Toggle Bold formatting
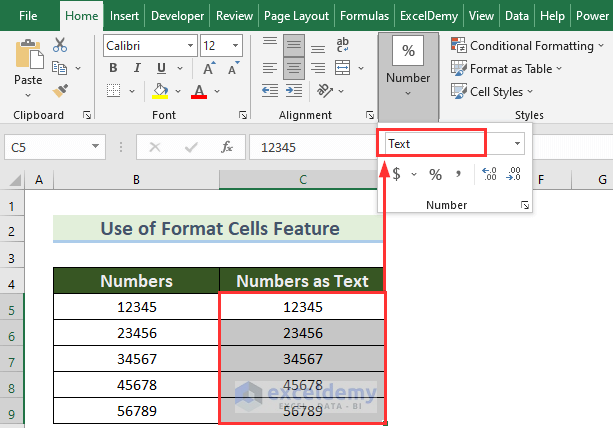 [112, 68]
